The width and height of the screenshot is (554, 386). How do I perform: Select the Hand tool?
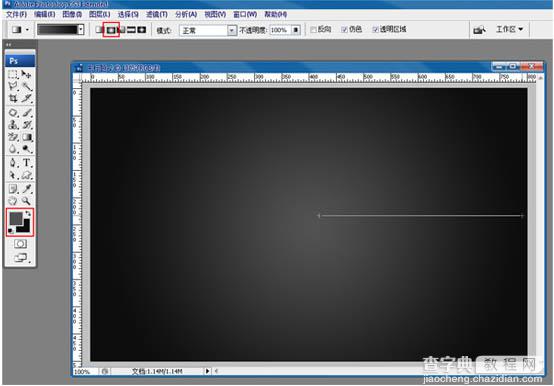pos(13,201)
